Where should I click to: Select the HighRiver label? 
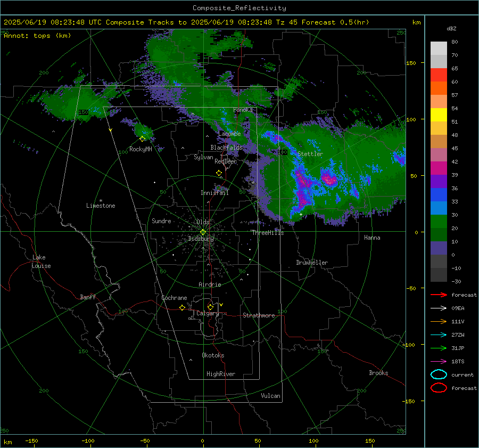point(221,374)
